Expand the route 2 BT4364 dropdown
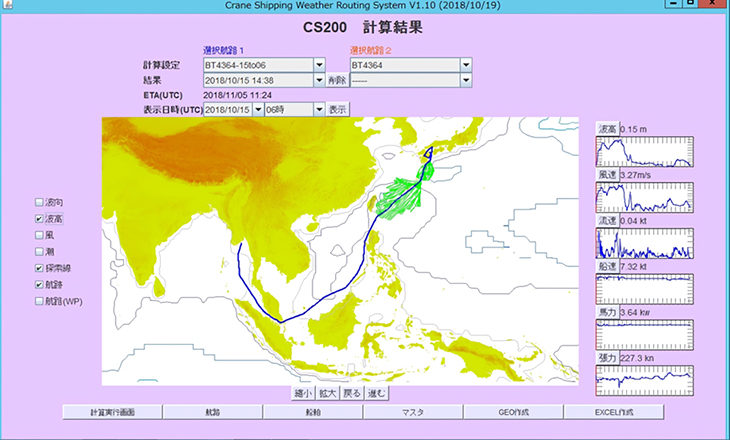Image resolution: width=730 pixels, height=440 pixels. pyautogui.click(x=466, y=65)
